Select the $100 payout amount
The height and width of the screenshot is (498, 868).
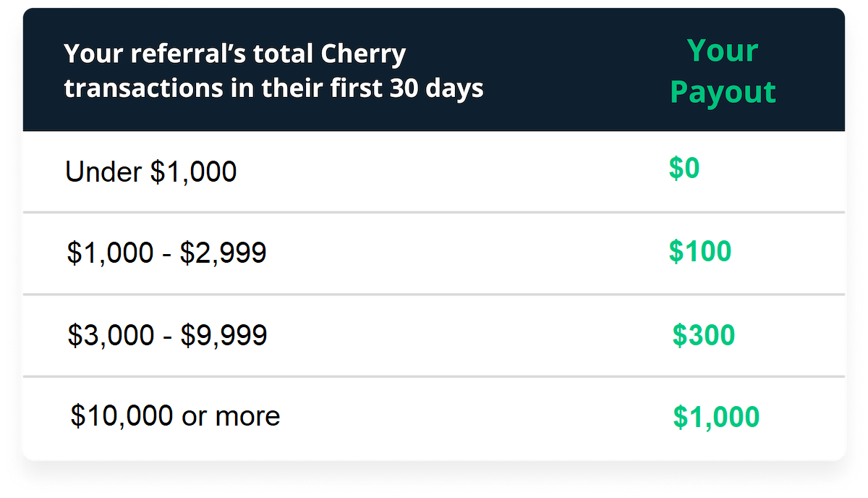click(700, 251)
